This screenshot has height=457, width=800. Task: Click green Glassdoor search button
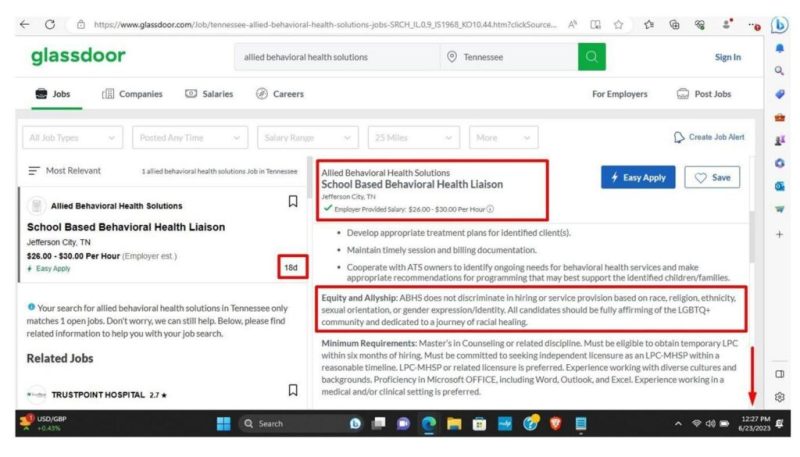click(x=591, y=57)
